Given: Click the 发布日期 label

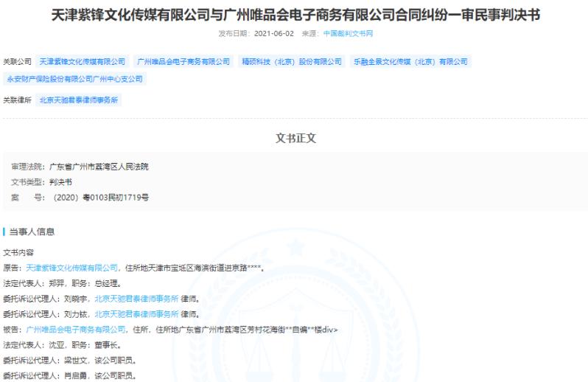Looking at the screenshot, I should point(233,33).
